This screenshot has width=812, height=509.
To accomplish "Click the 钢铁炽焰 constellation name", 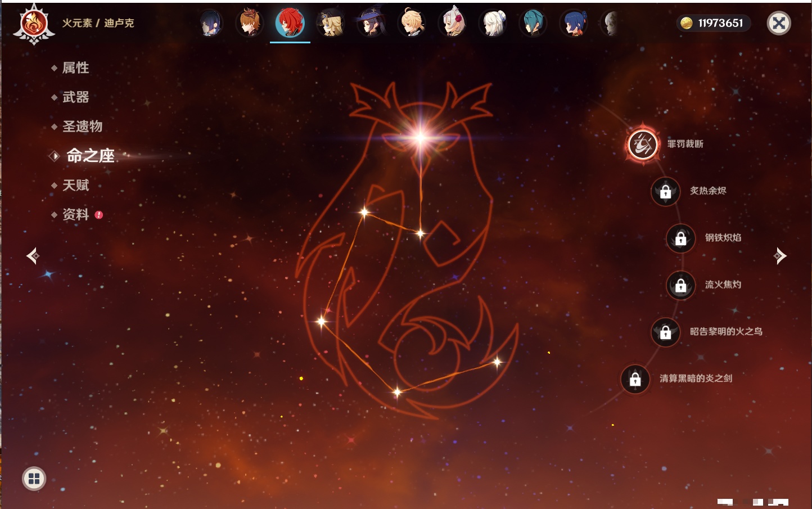I will 723,237.
